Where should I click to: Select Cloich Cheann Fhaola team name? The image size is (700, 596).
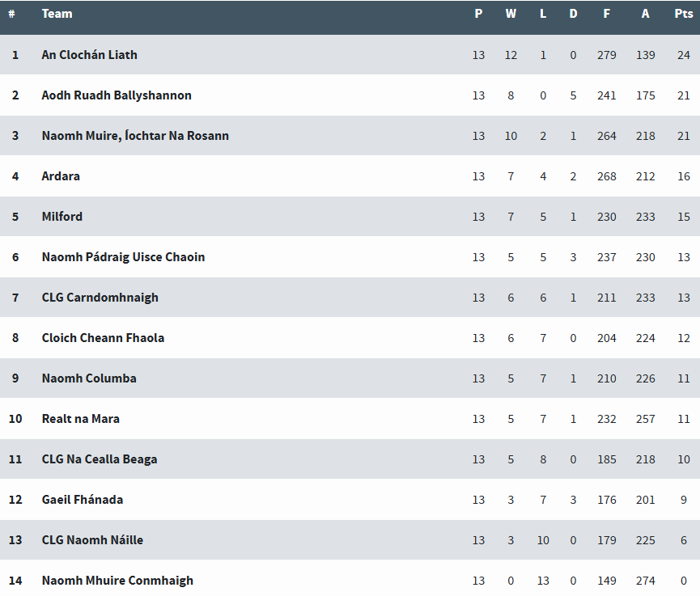(103, 338)
